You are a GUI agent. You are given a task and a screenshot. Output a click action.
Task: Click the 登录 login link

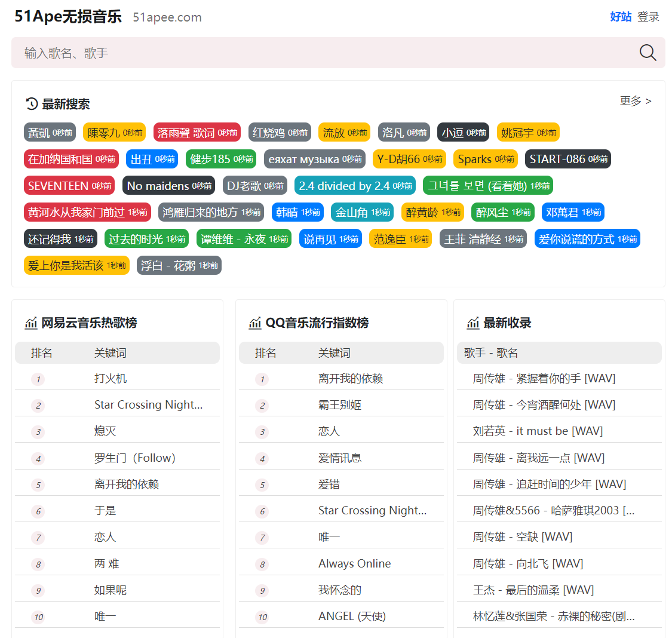[648, 17]
